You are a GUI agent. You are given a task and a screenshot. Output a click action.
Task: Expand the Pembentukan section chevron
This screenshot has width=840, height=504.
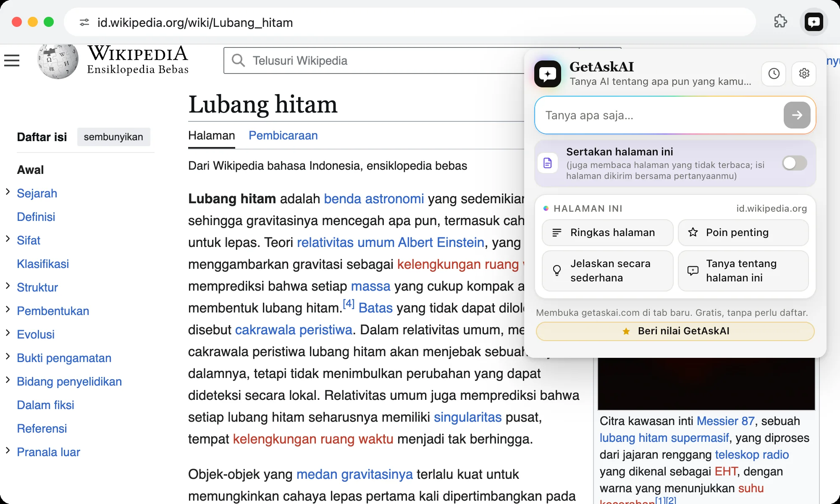pos(8,310)
